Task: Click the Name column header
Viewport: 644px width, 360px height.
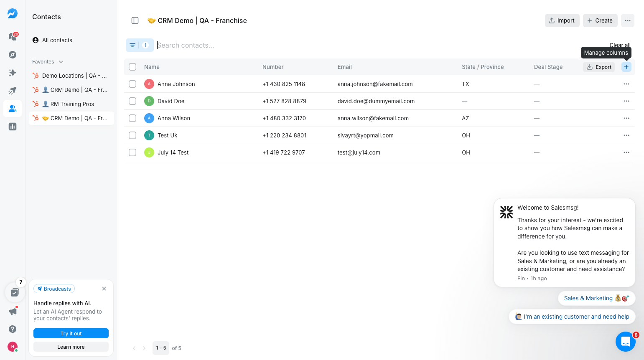Action: pos(152,67)
